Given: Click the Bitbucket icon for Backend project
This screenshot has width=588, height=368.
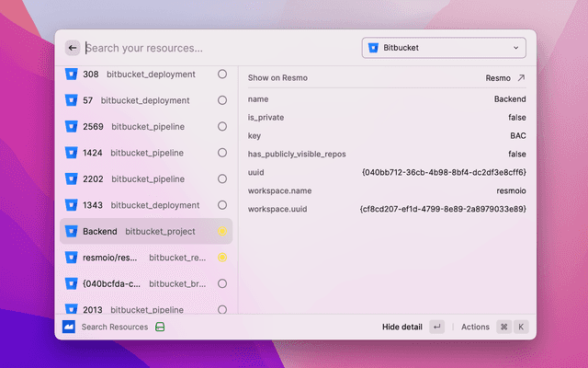Looking at the screenshot, I should coord(71,232).
